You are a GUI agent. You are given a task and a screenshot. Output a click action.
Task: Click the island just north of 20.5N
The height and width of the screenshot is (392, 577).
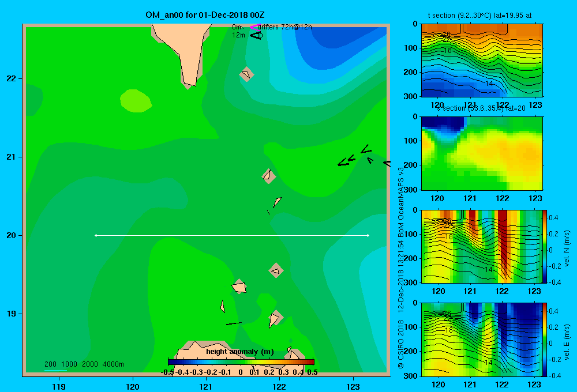[x=269, y=176]
